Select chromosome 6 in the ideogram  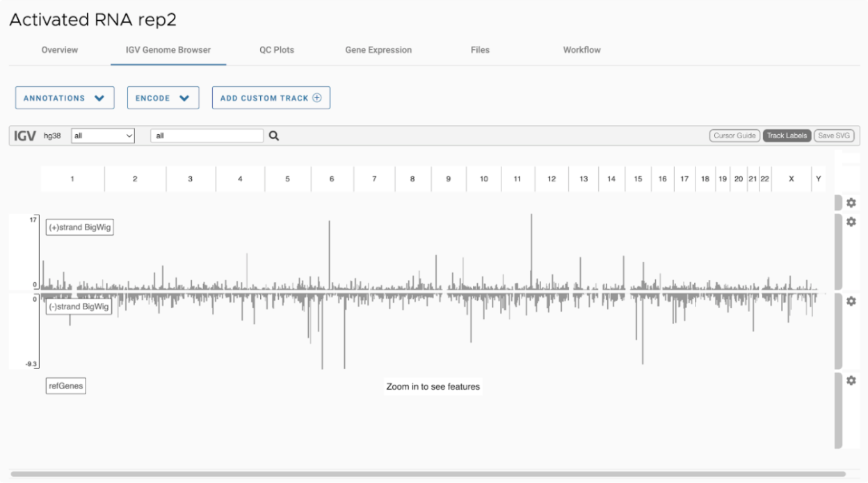[332, 179]
